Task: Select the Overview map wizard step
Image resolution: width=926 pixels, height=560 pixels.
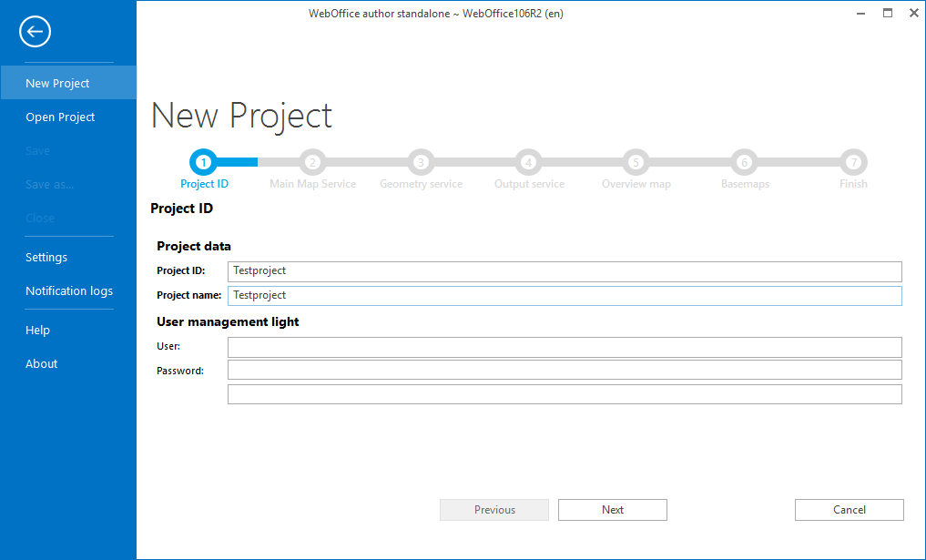Action: (x=636, y=161)
